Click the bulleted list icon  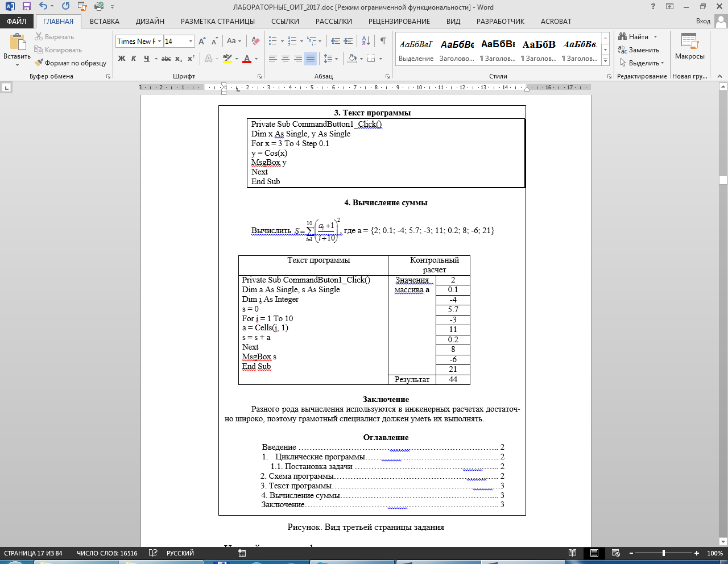273,41
